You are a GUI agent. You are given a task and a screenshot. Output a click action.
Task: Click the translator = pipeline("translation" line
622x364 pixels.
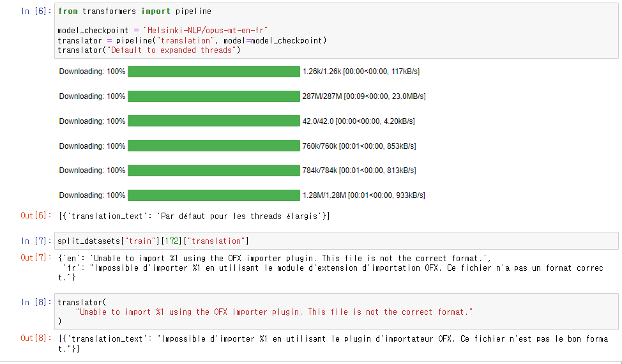click(192, 40)
